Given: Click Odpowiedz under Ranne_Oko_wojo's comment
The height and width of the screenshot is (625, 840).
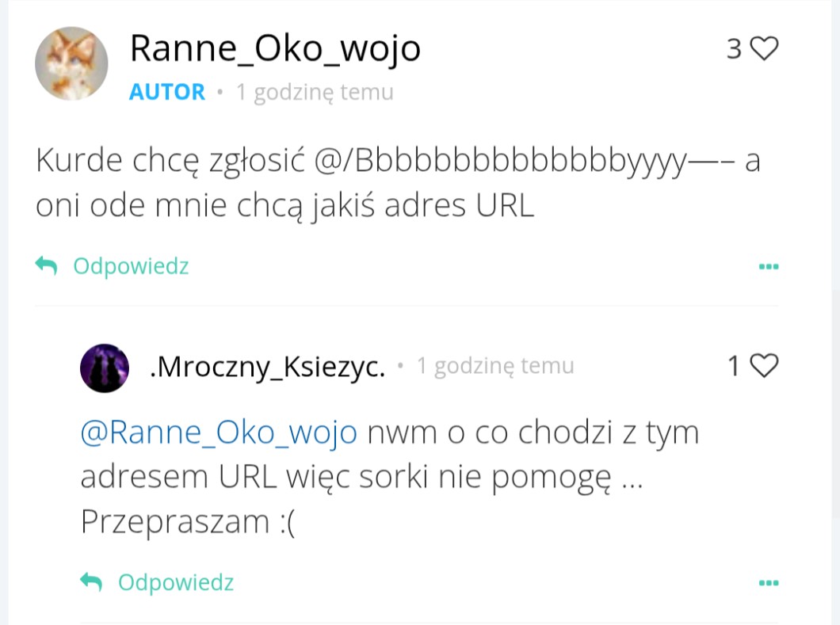Looking at the screenshot, I should pos(131,266).
